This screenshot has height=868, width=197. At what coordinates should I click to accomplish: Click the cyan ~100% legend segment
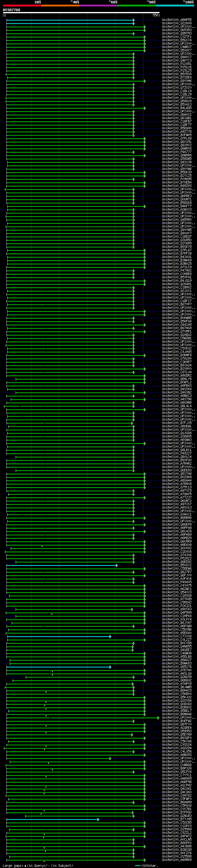click(x=175, y=6)
